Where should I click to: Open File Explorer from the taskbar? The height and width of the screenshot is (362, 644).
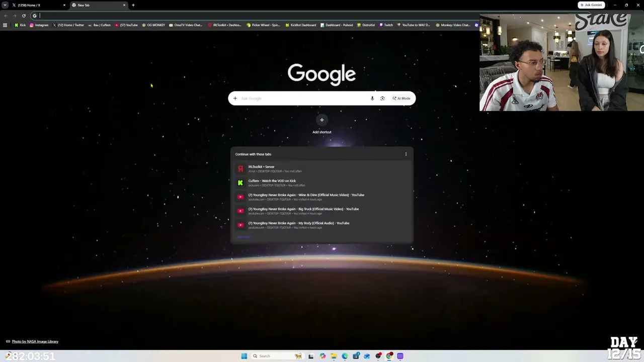334,356
